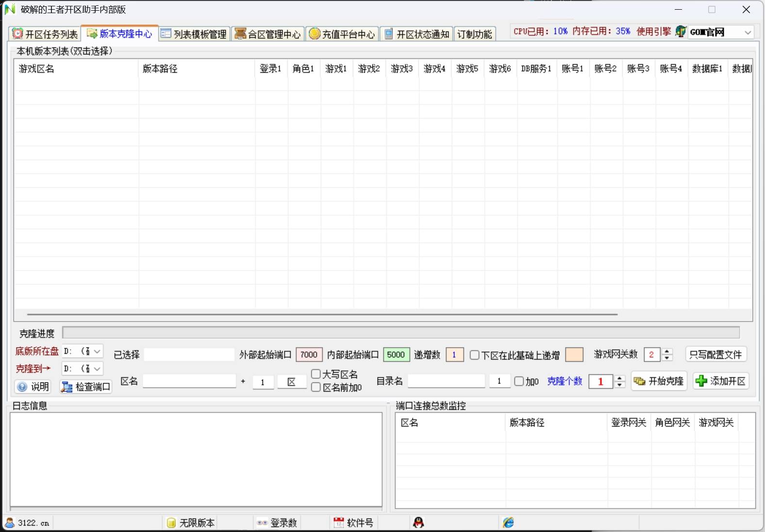Click the 区 suffix field
765x532 pixels.
coord(291,382)
